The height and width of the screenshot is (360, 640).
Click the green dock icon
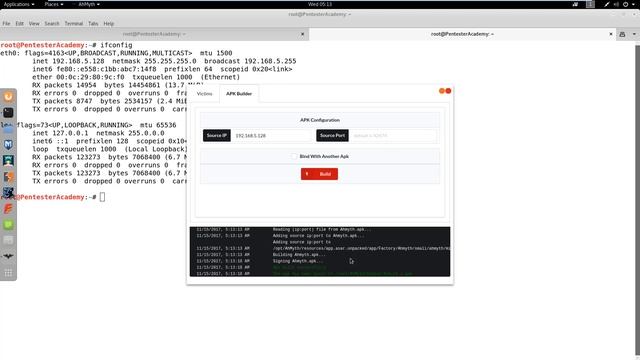pos(8,224)
